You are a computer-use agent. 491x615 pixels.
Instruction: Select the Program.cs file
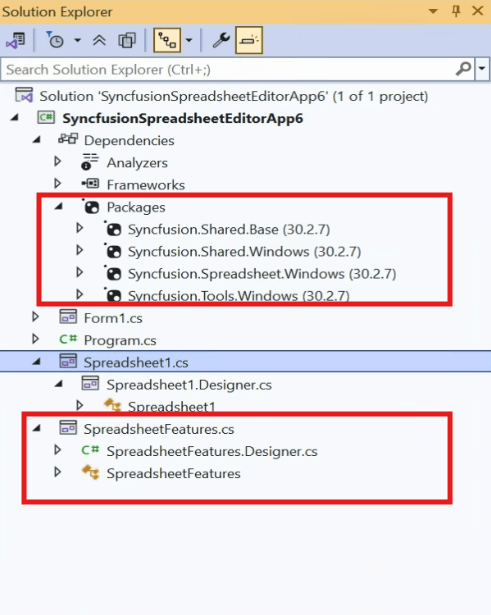[x=120, y=340]
